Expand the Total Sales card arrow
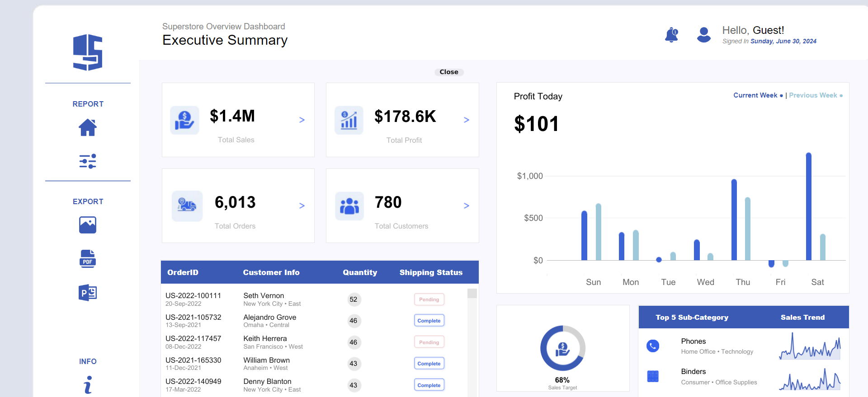Viewport: 868px width, 397px height. pyautogui.click(x=302, y=120)
